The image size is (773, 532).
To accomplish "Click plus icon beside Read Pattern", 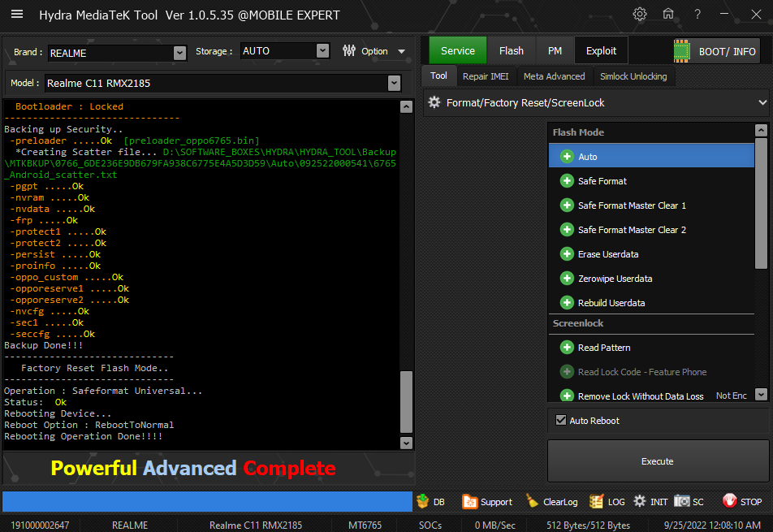I will (x=567, y=348).
